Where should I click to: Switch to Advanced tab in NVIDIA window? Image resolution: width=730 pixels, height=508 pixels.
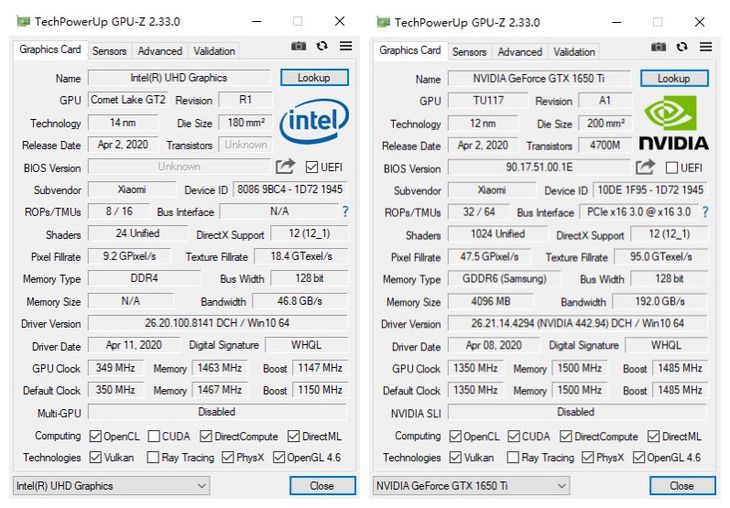click(x=520, y=52)
